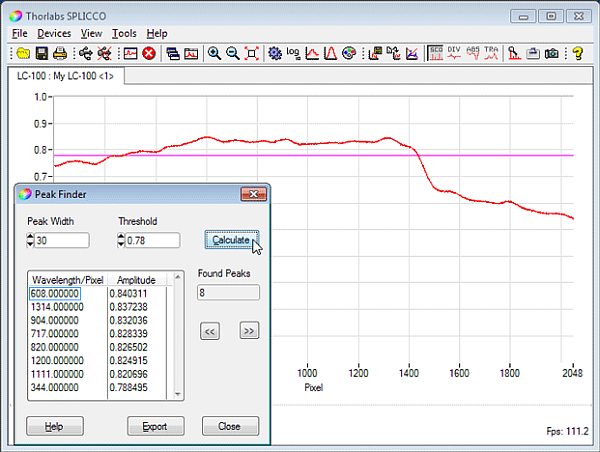Screen dimensions: 600x452
Task: Click the Peak Width input field
Action: click(x=62, y=240)
